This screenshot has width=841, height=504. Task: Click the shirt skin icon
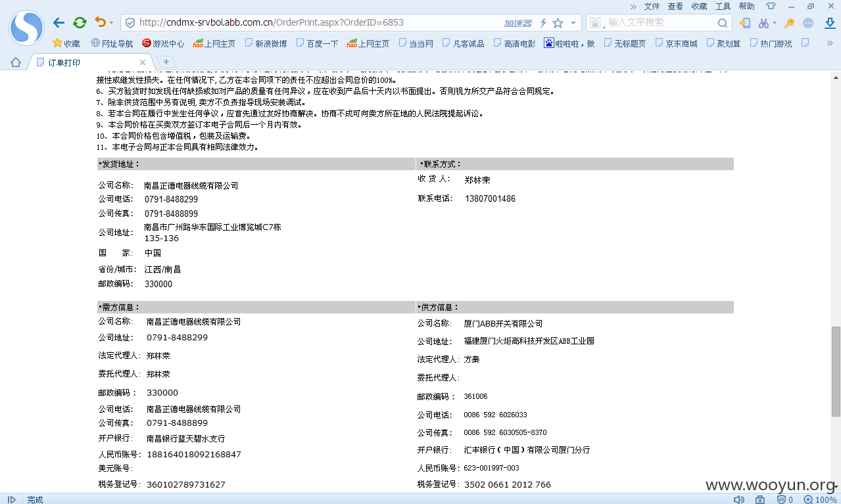pyautogui.click(x=771, y=7)
